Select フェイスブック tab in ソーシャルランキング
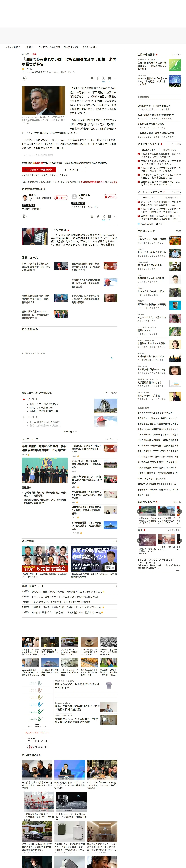 pos(148,198)
